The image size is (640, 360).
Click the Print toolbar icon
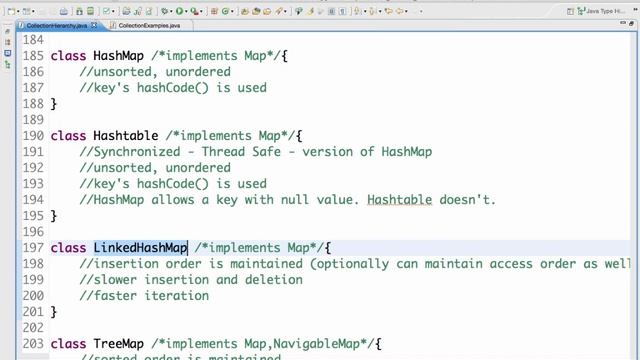click(64, 11)
